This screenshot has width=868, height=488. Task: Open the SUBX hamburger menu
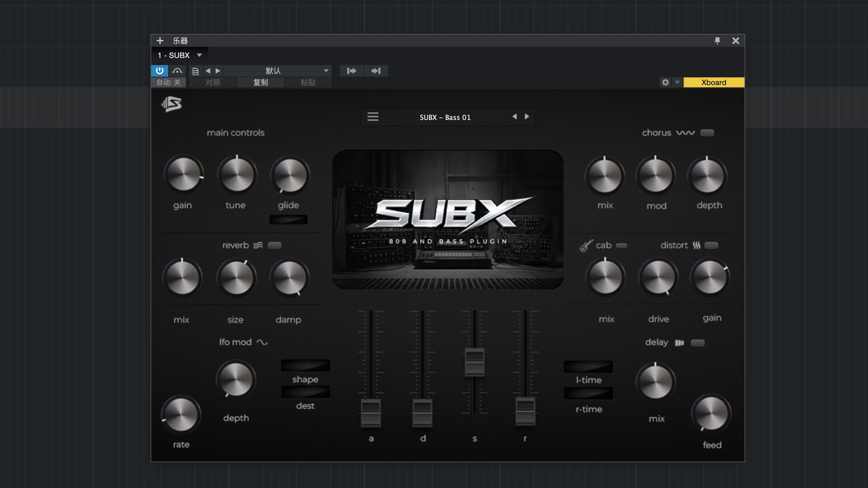tap(373, 117)
